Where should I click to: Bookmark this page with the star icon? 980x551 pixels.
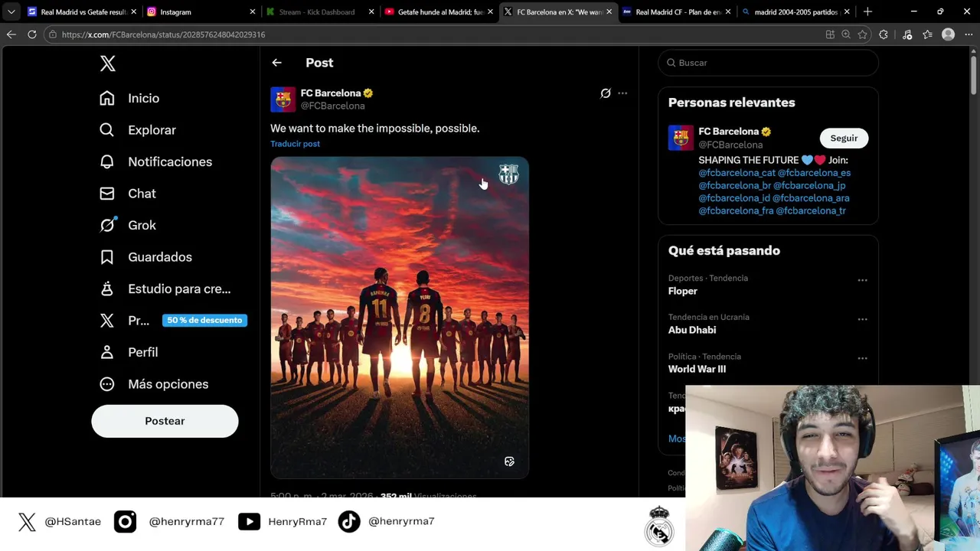coord(863,34)
